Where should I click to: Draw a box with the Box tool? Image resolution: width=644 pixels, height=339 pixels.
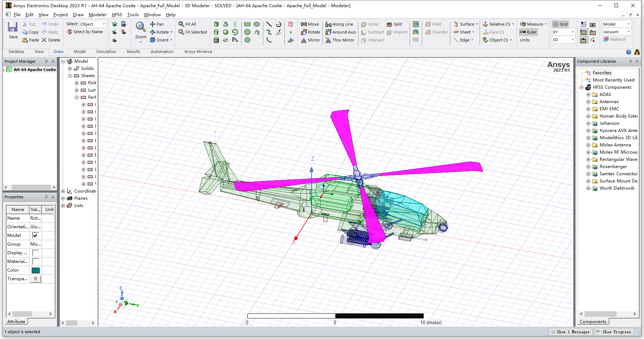pos(216,24)
